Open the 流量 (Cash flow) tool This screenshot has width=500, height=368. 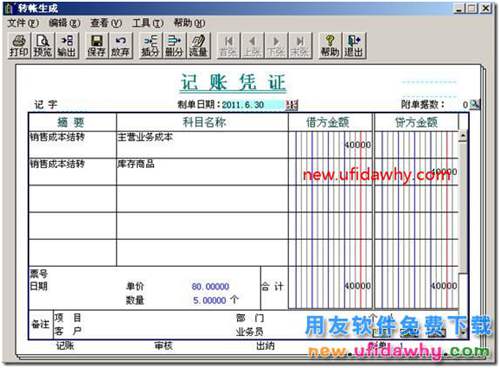[x=198, y=46]
